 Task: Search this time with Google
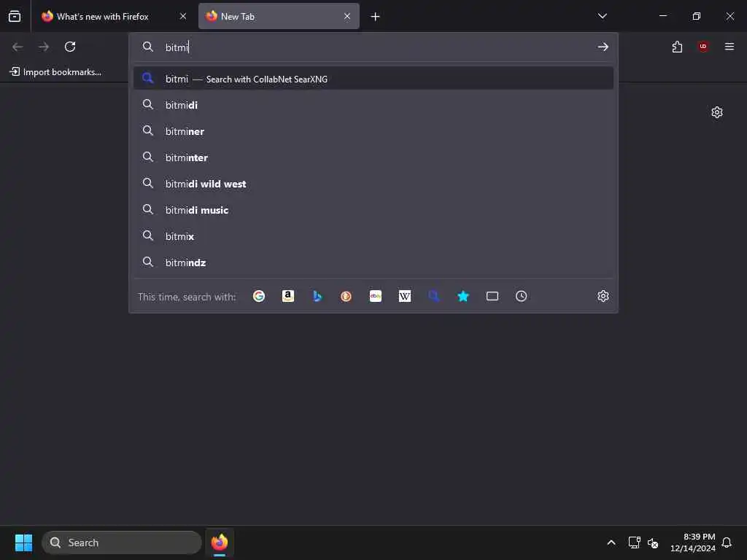[x=259, y=296]
